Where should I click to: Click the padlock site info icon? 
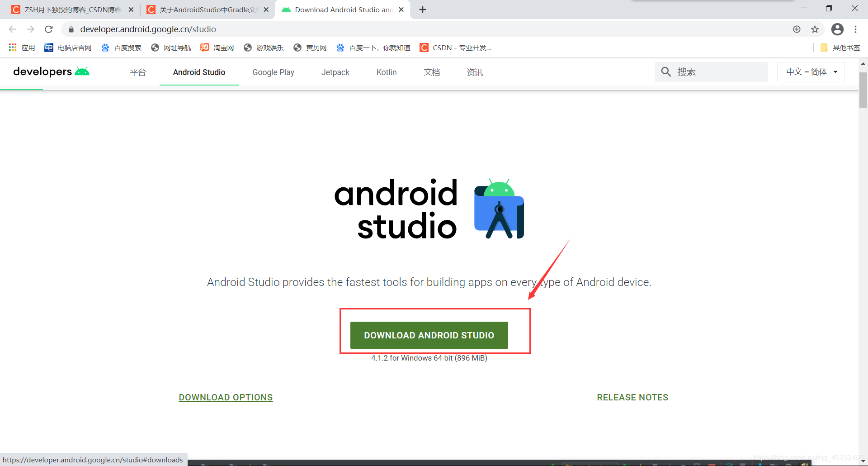tap(71, 29)
